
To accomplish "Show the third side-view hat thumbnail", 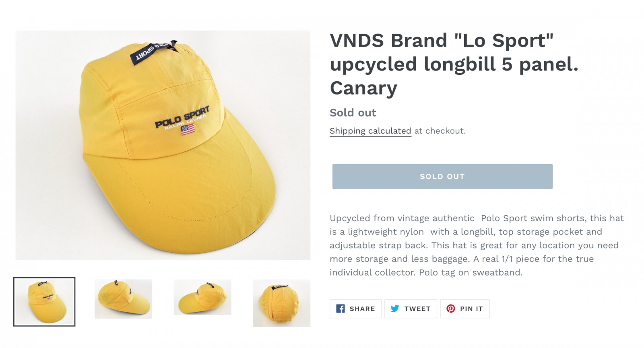I will click(202, 297).
